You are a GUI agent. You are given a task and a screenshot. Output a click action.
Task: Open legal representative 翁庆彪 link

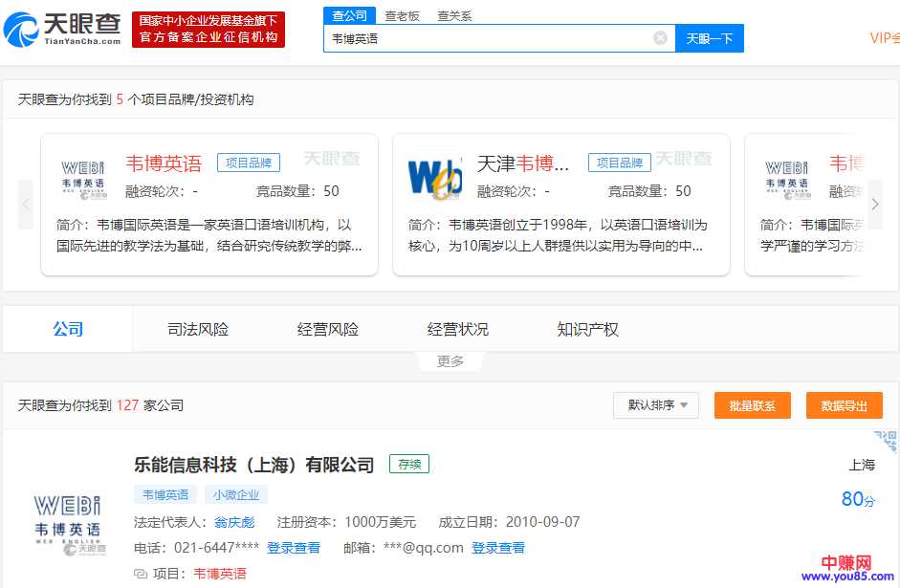(234, 522)
